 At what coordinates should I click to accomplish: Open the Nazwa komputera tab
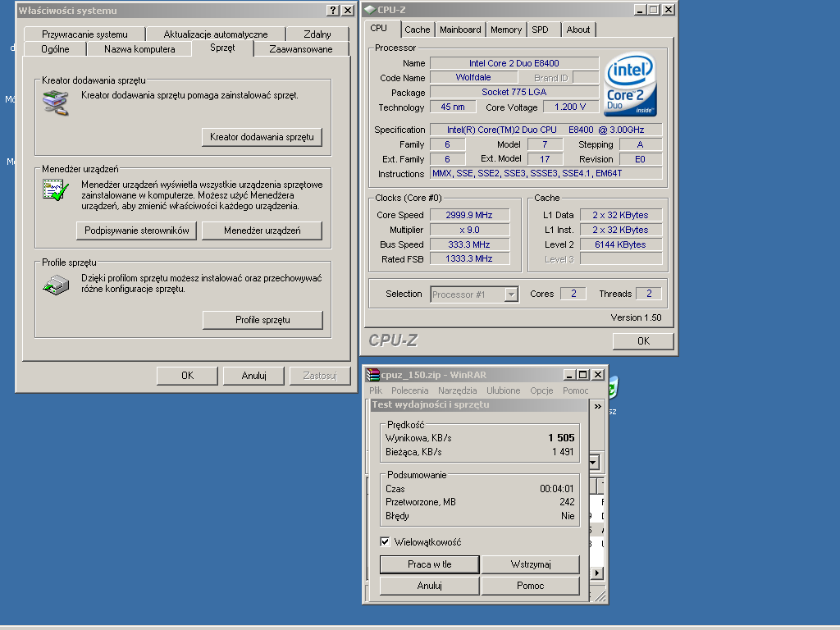pyautogui.click(x=139, y=48)
